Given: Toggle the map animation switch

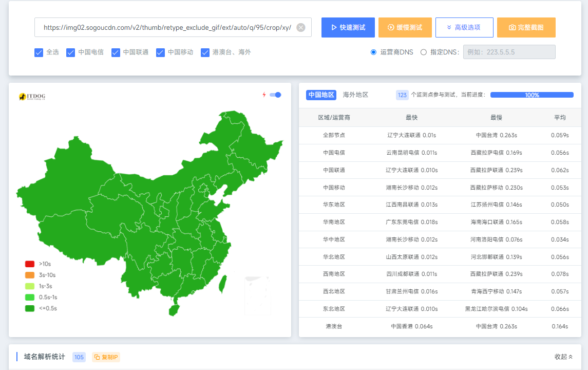Looking at the screenshot, I should [x=276, y=95].
